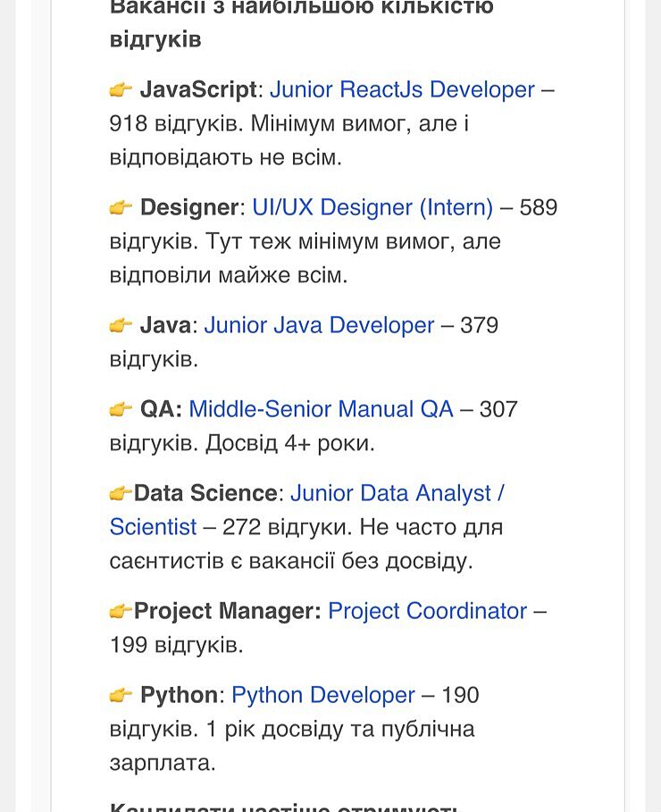
Task: Click the pointing hand emoji before JavaScript
Action: click(x=121, y=90)
